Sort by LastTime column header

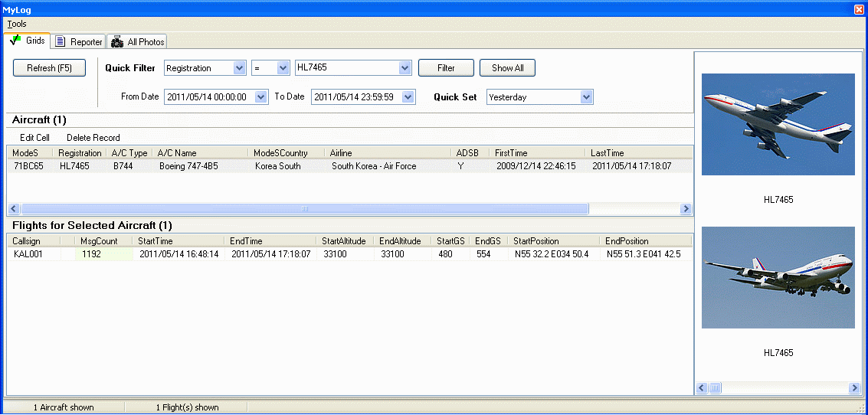pos(638,152)
